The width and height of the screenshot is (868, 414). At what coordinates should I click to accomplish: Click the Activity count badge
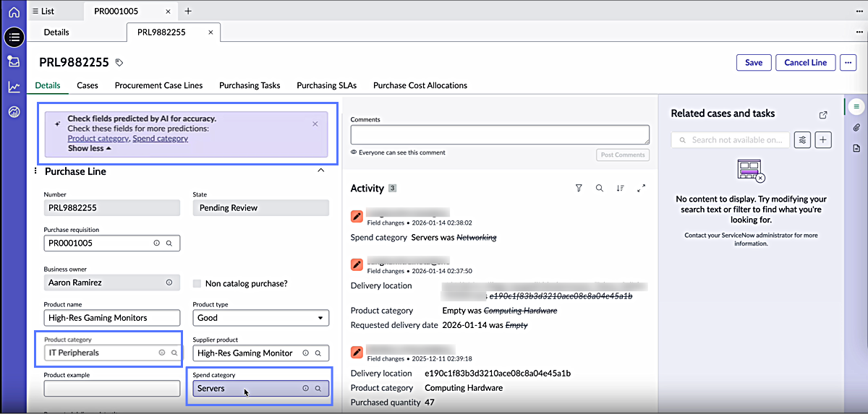(393, 188)
